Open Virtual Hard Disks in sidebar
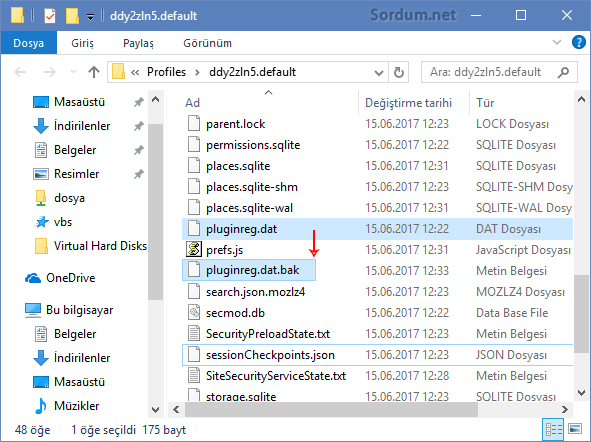 coord(90,246)
